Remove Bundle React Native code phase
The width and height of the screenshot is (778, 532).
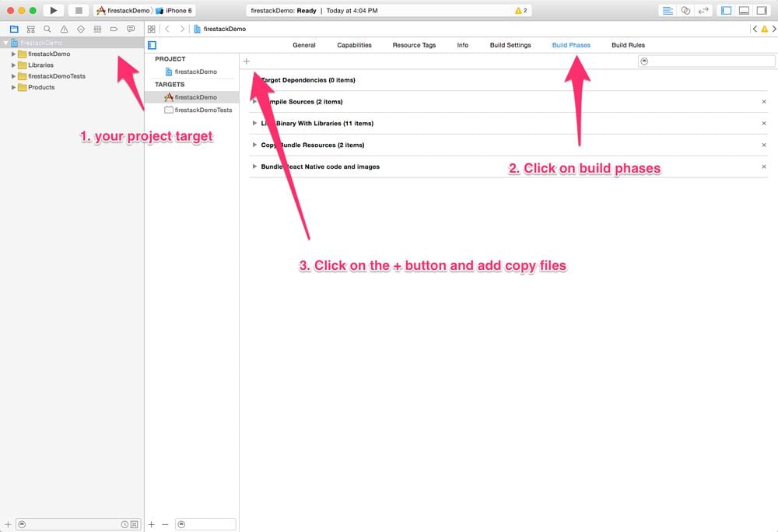764,167
